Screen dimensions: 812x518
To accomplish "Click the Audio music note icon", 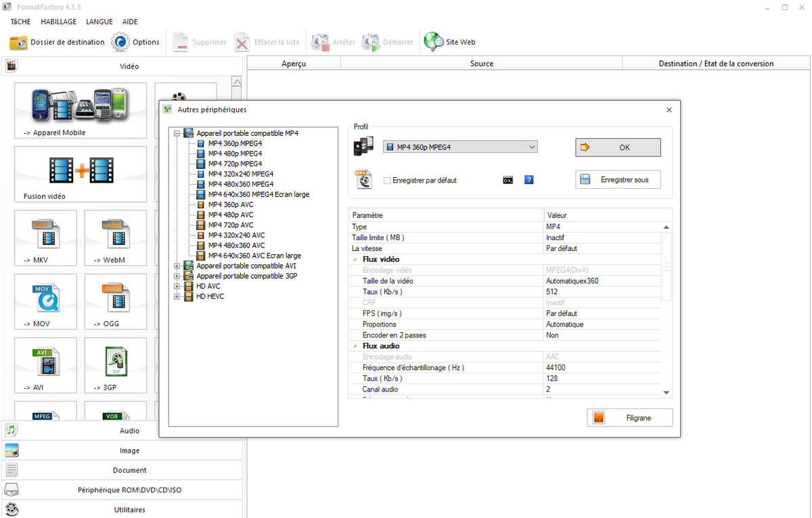I will pyautogui.click(x=12, y=430).
